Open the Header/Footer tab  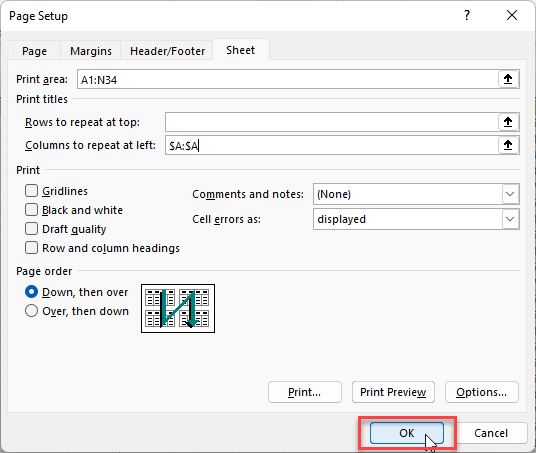tap(168, 51)
